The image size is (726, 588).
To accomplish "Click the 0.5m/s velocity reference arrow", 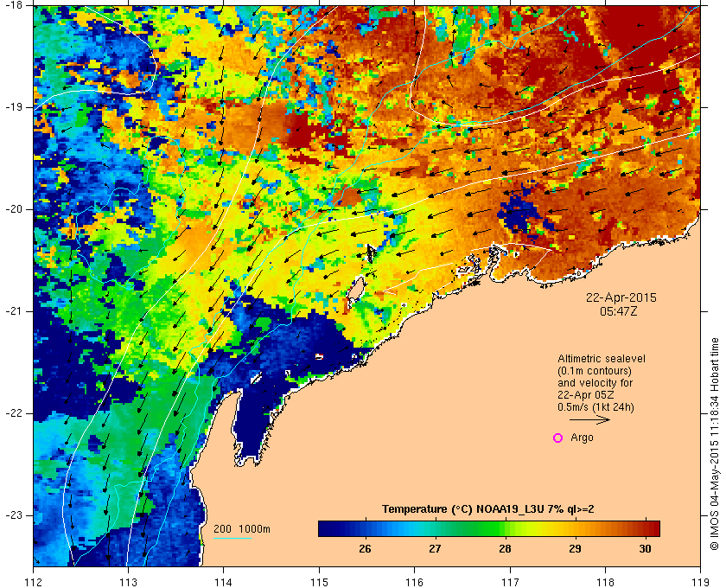I will [x=589, y=420].
